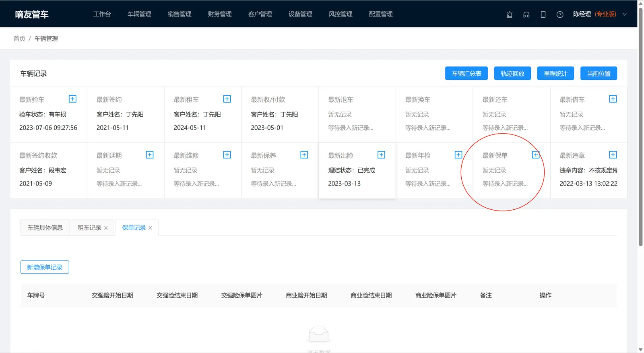Click the plus icon on 最新违章 card

[613, 155]
